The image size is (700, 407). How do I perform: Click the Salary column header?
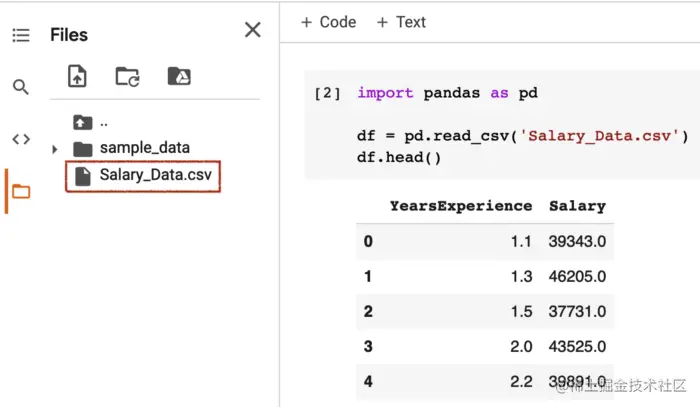(577, 206)
